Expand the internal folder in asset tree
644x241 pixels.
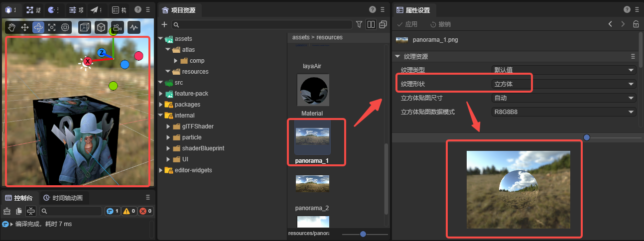point(161,116)
